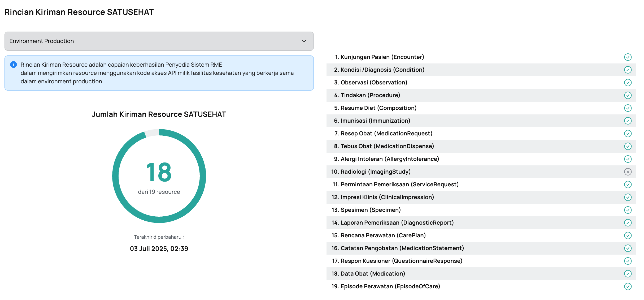This screenshot has width=644, height=300.
Task: Click check icon for Alergi Intoleran row
Action: pyautogui.click(x=628, y=159)
